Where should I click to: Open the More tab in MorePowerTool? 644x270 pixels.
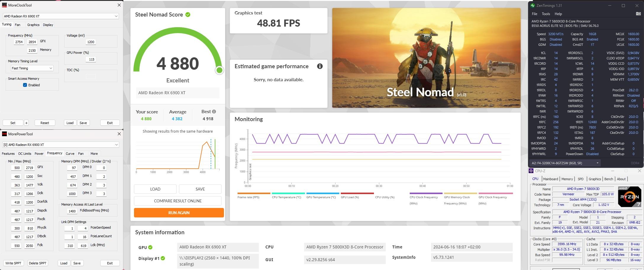(x=94, y=154)
